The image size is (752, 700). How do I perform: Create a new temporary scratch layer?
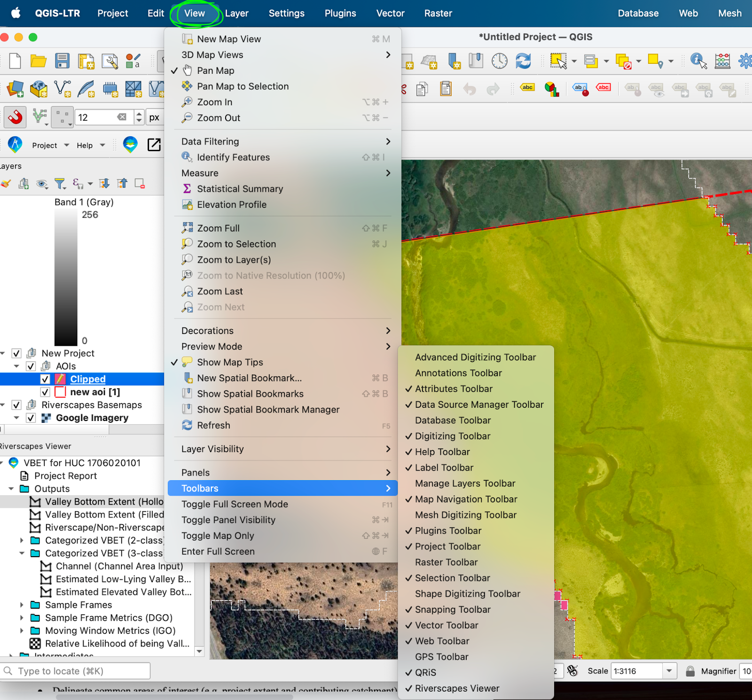110,88
